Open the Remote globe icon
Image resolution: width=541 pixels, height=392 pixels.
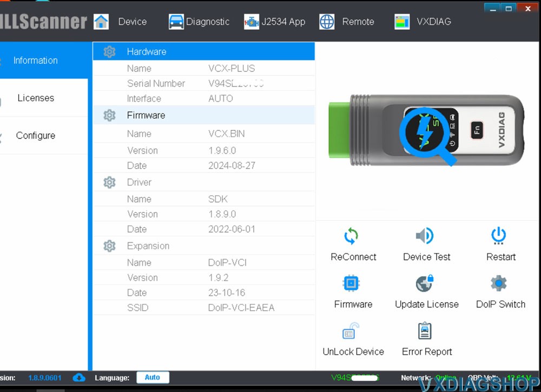coord(327,22)
